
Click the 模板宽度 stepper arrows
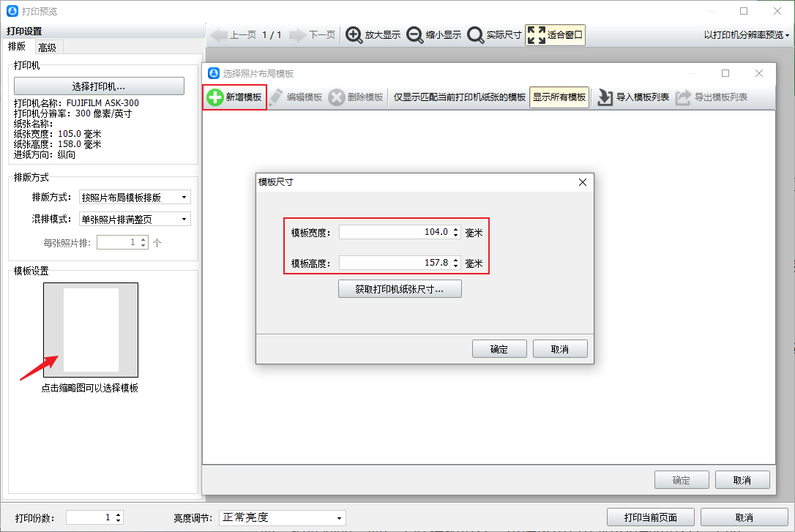(456, 232)
